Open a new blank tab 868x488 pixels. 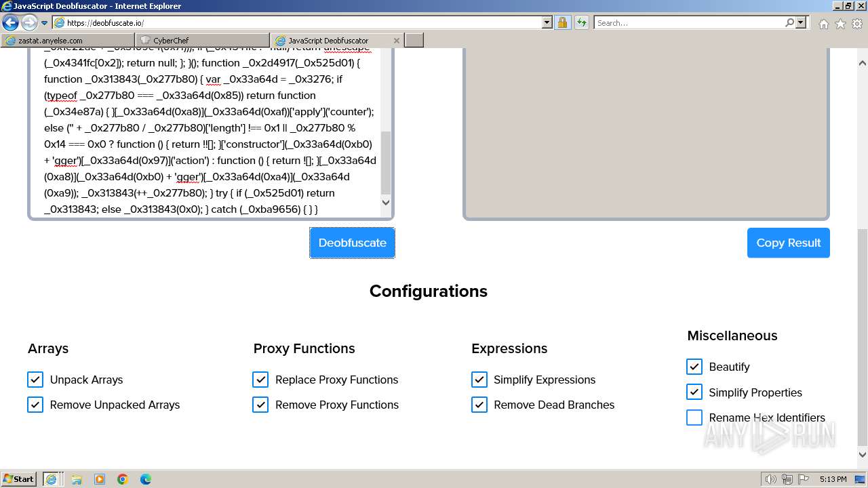[414, 41]
